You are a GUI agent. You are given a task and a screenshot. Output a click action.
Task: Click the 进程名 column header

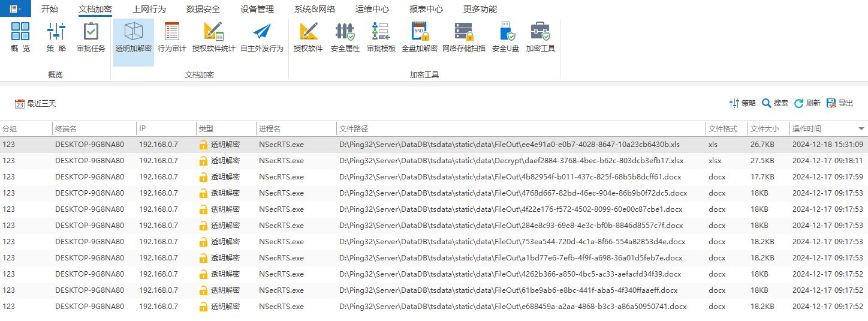coord(297,129)
